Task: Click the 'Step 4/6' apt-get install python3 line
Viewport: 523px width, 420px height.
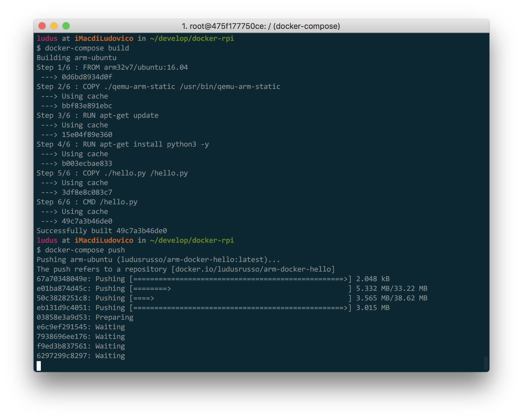Action: click(x=122, y=144)
